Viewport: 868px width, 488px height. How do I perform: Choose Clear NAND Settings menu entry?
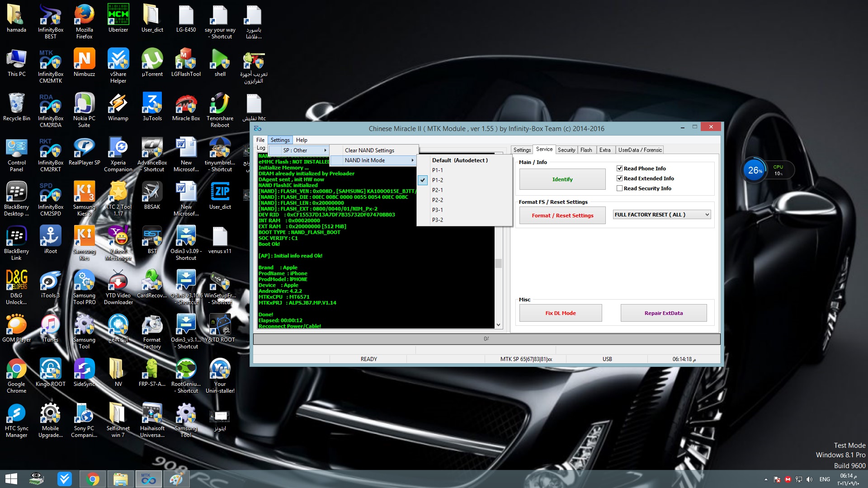tap(373, 150)
